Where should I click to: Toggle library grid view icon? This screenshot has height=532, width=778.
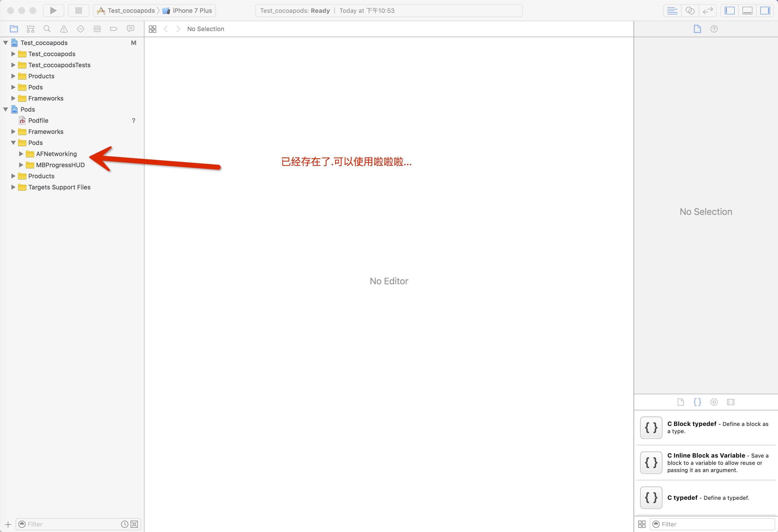pos(642,524)
